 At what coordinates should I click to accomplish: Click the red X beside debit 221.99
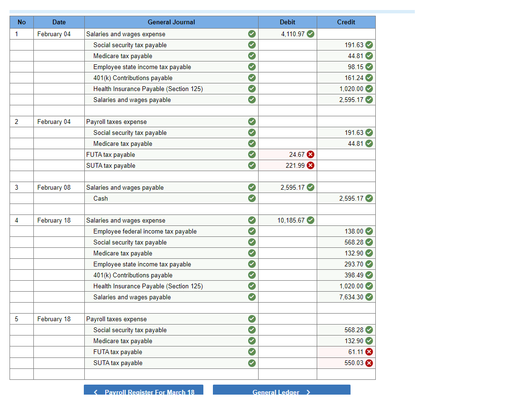click(311, 165)
